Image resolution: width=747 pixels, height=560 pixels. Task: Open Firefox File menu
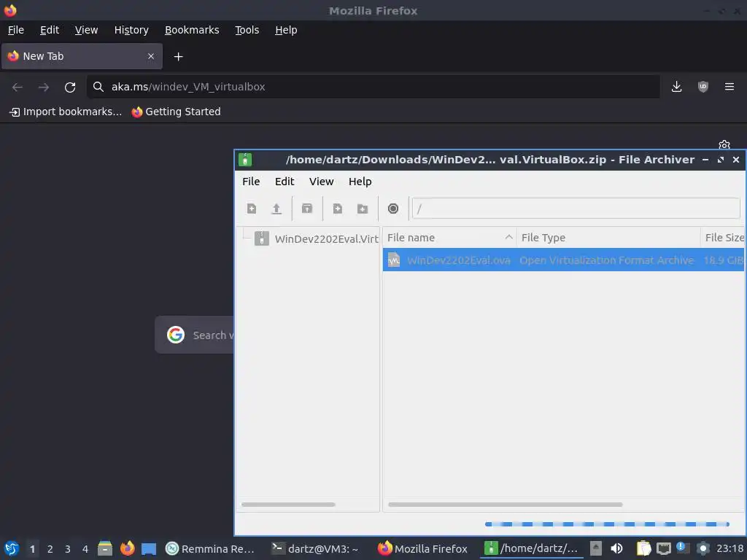tap(16, 30)
